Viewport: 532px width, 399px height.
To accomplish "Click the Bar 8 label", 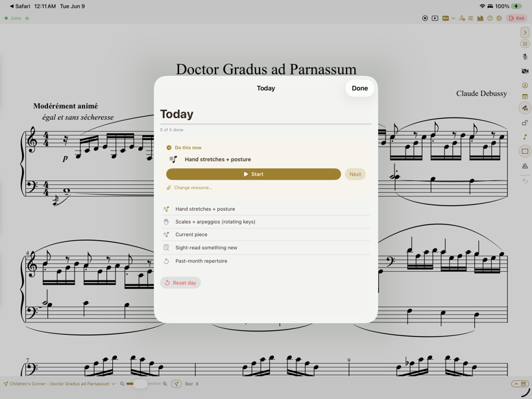I will pos(191,383).
